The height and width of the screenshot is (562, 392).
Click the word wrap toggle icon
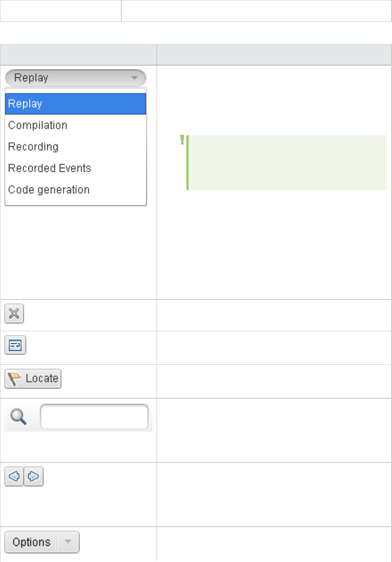click(x=15, y=346)
